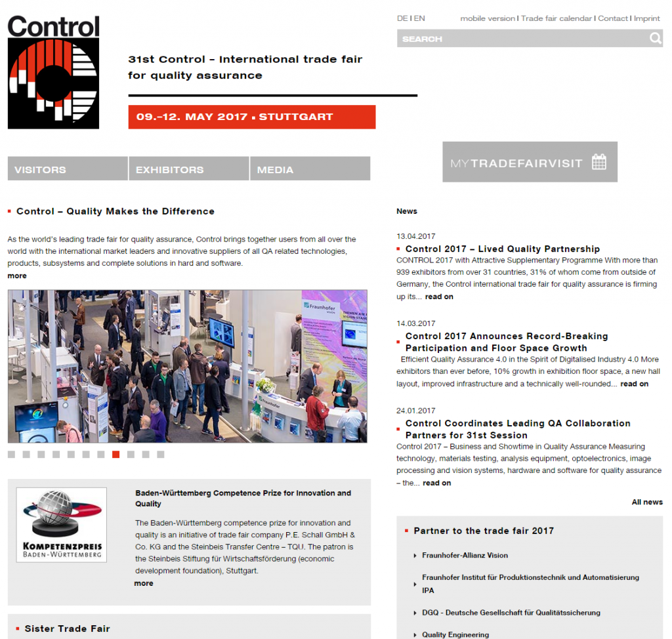Open the Trade fair calendar link
The image size is (672, 639).
(556, 18)
